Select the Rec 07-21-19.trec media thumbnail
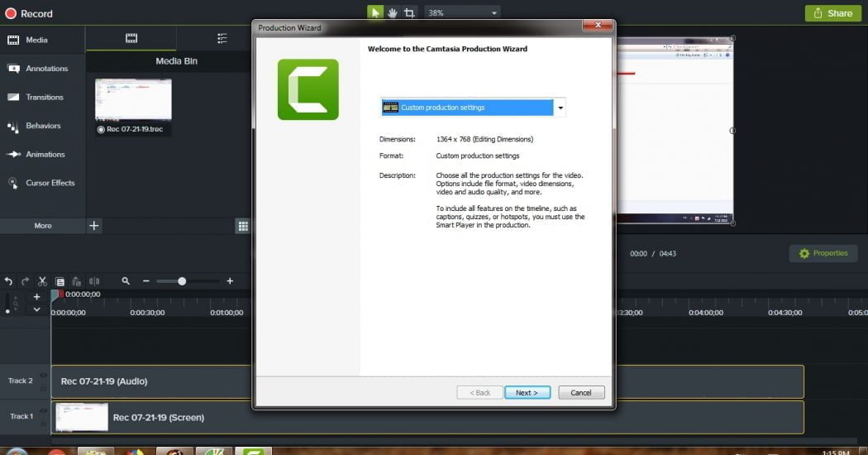Screen dimensions: 868x455 [133, 107]
